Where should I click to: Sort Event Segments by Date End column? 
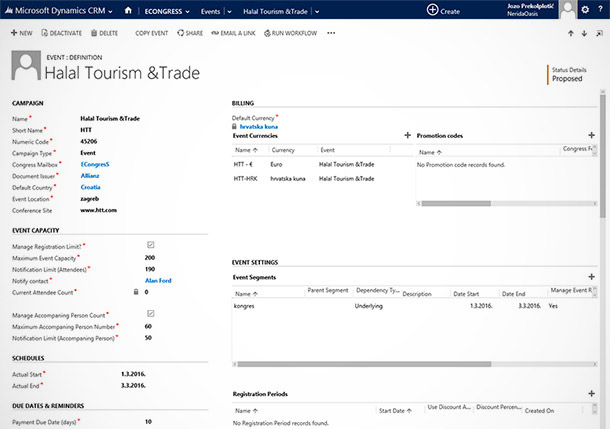pos(514,294)
